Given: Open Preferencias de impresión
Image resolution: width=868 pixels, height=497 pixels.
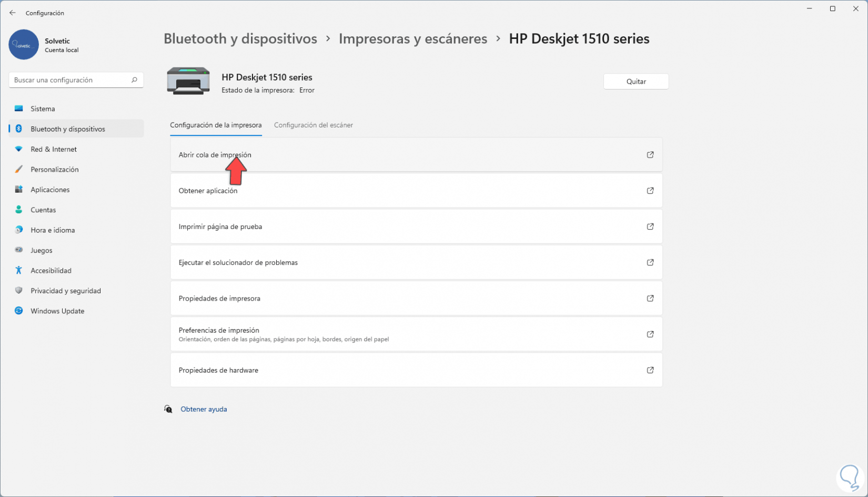Looking at the screenshot, I should 416,334.
